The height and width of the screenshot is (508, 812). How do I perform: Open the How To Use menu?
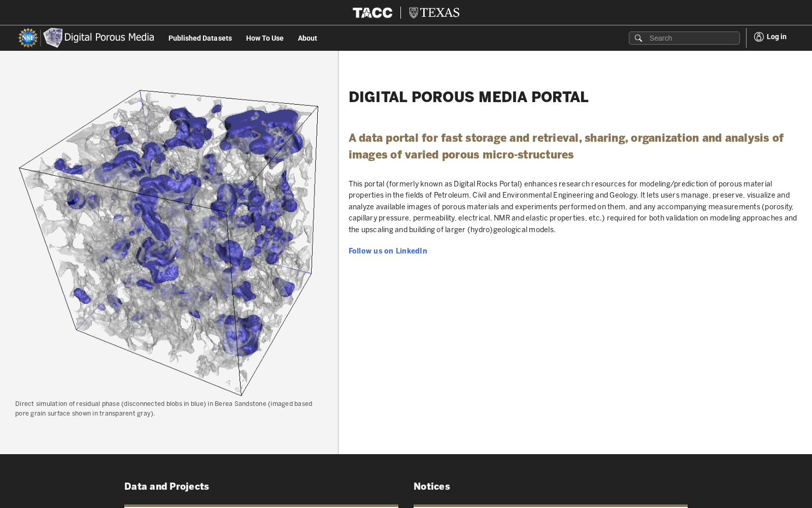265,38
